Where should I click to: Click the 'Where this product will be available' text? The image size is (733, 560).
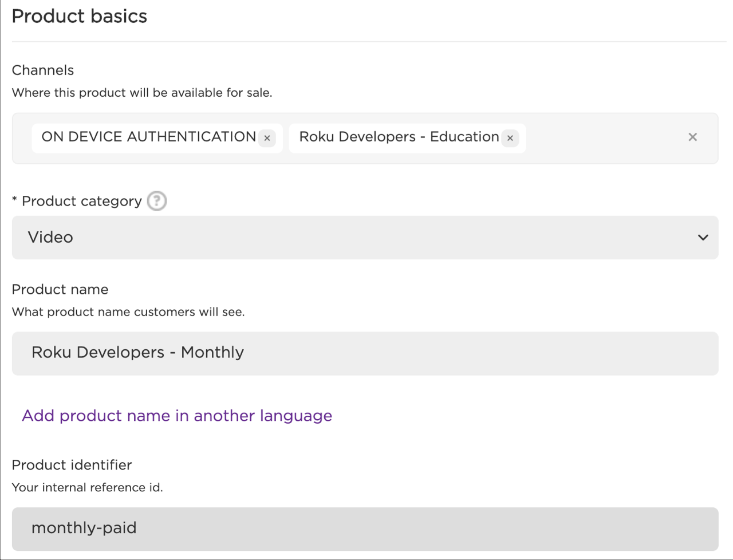tap(141, 93)
